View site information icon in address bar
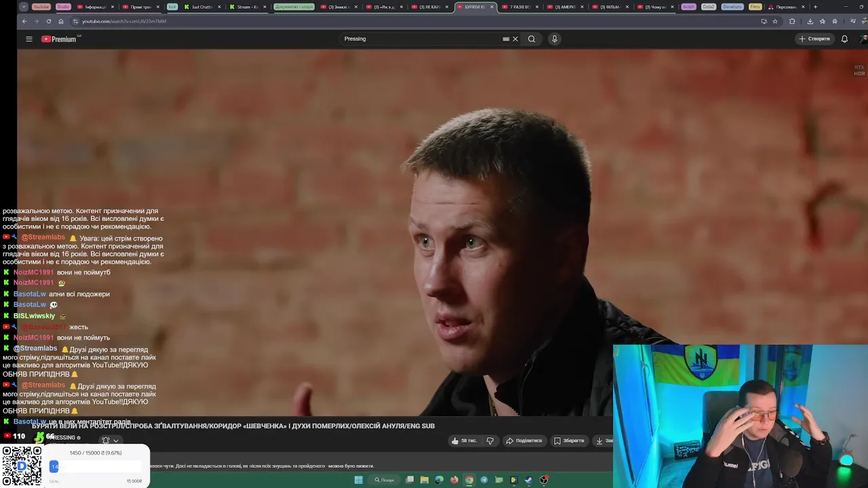The width and height of the screenshot is (868, 488). click(75, 21)
